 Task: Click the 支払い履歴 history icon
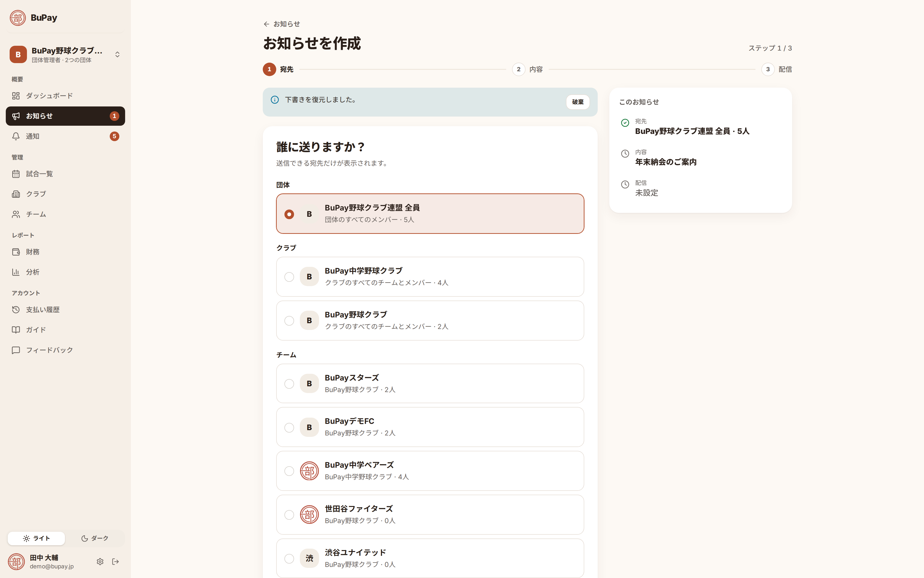16,310
